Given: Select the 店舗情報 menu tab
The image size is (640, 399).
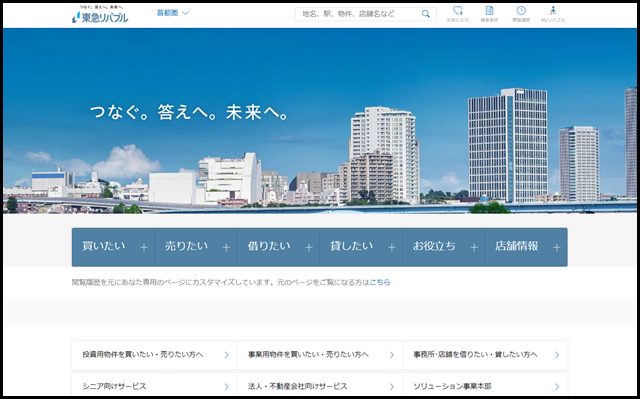Looking at the screenshot, I should click(x=526, y=247).
